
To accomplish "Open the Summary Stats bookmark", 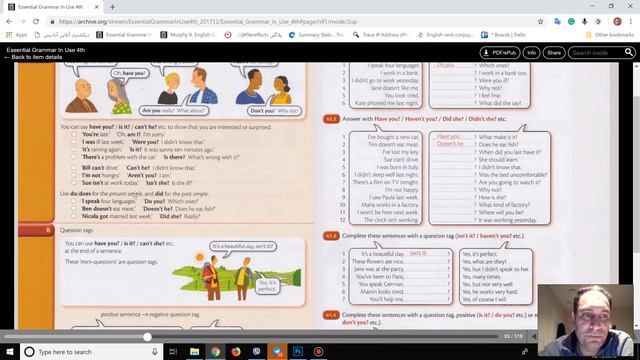I will (316, 35).
